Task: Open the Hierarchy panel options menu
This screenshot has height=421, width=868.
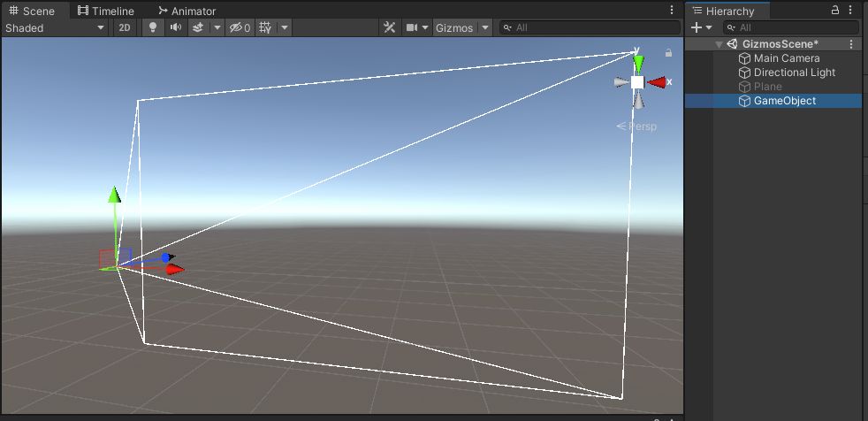Action: pyautogui.click(x=851, y=10)
